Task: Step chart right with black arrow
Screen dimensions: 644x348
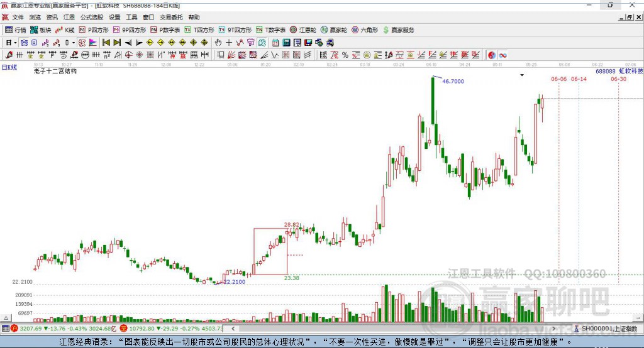Action: coord(139,43)
